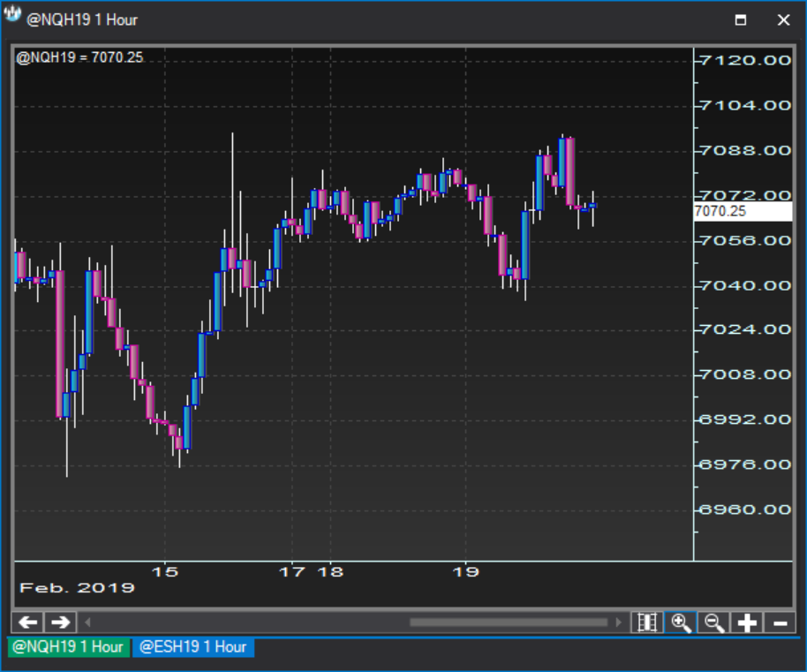Click the Feb. 2019 month label
Image resolution: width=807 pixels, height=672 pixels.
pos(77,587)
